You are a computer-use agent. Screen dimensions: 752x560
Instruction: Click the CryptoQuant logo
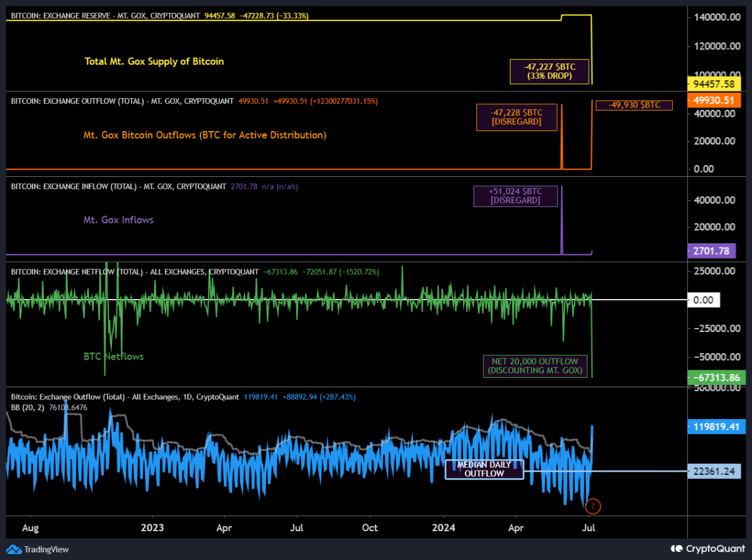707,549
